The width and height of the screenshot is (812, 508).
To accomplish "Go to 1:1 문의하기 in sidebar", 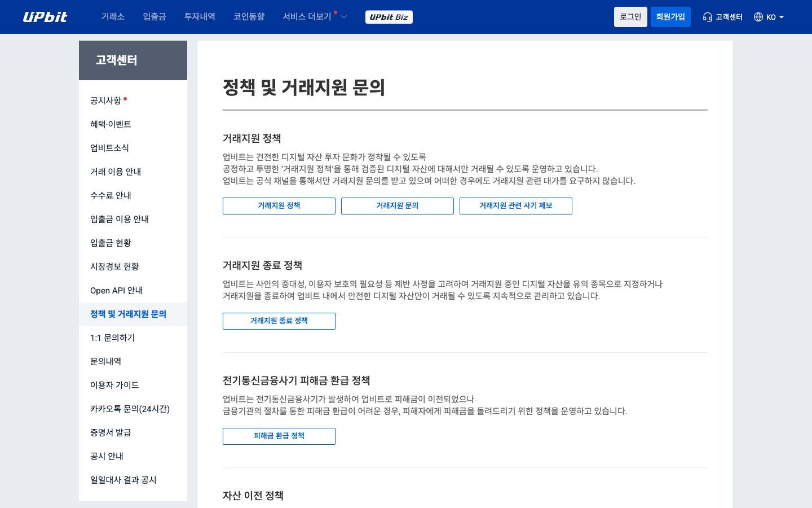I will pyautogui.click(x=133, y=338).
